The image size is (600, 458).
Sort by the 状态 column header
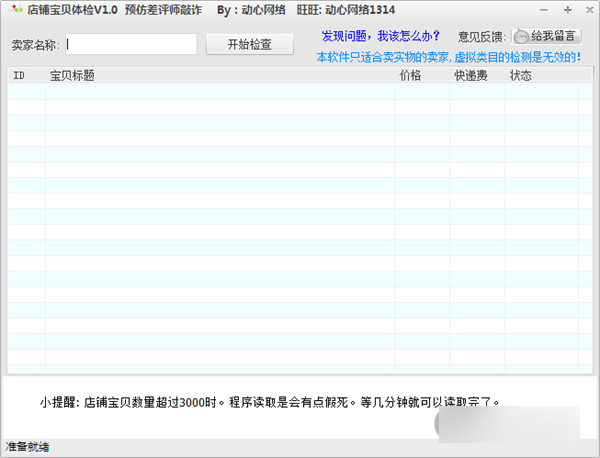tap(520, 75)
